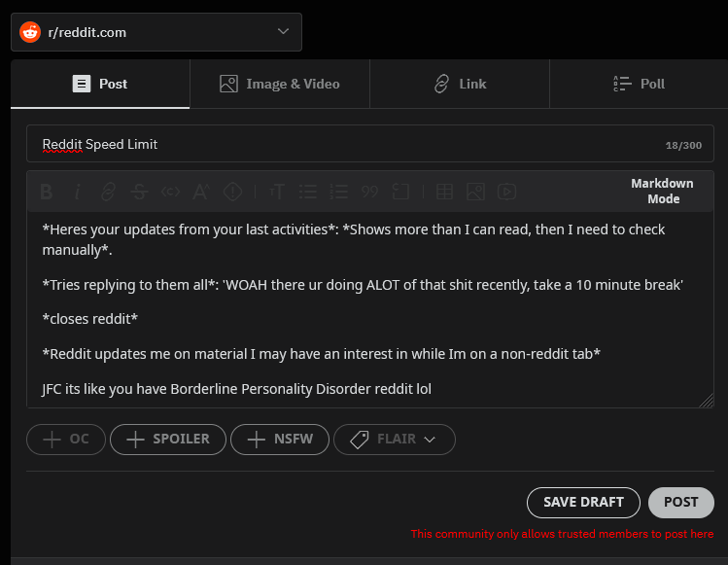728x565 pixels.
Task: Insert a table into the post
Action: coord(443,192)
